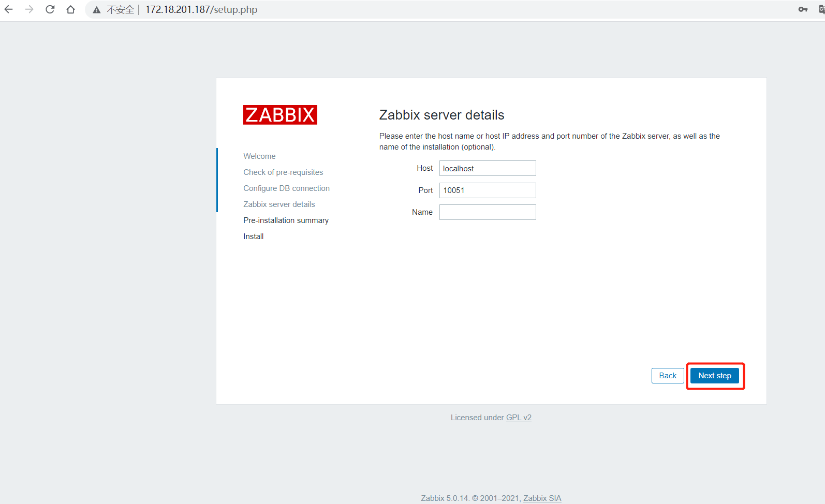The width and height of the screenshot is (825, 504).
Task: Select Pre-installation summary step
Action: (286, 220)
